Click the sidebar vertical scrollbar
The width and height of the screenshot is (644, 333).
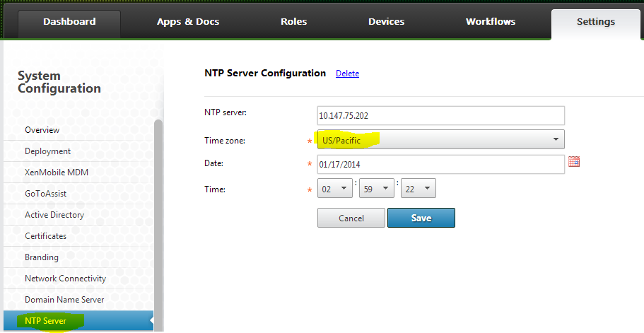(158, 212)
